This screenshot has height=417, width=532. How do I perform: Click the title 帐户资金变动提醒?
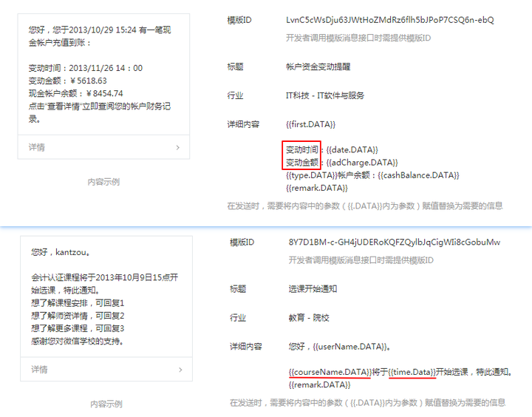click(x=318, y=67)
